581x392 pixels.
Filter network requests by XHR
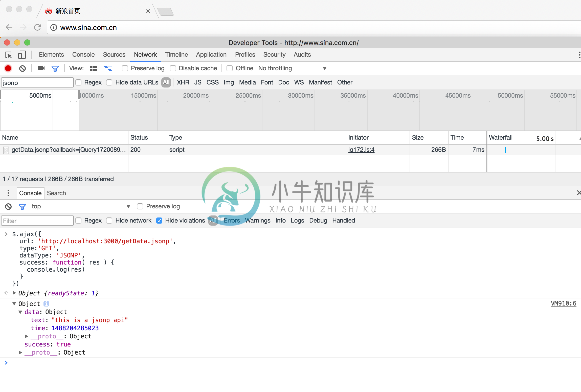click(x=183, y=82)
